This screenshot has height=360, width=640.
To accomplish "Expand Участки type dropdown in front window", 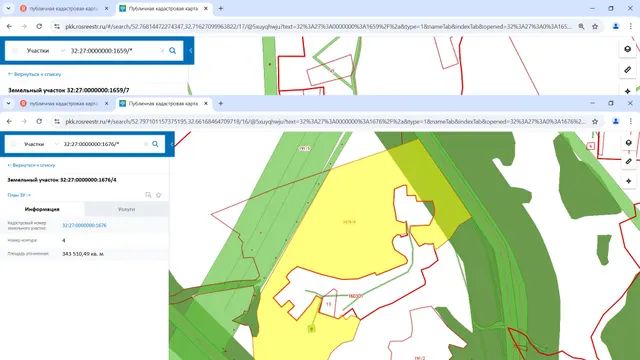I will click(57, 144).
